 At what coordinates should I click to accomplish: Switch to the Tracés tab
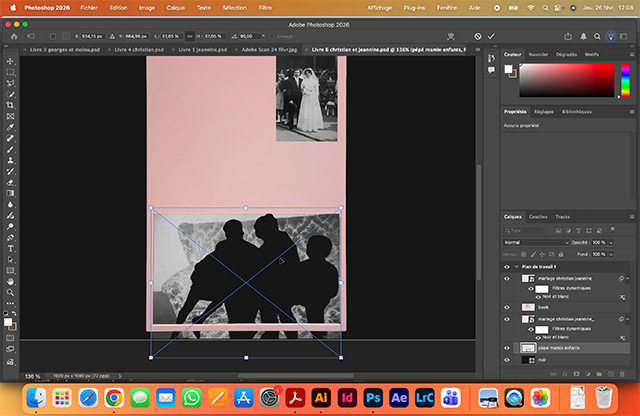point(562,217)
